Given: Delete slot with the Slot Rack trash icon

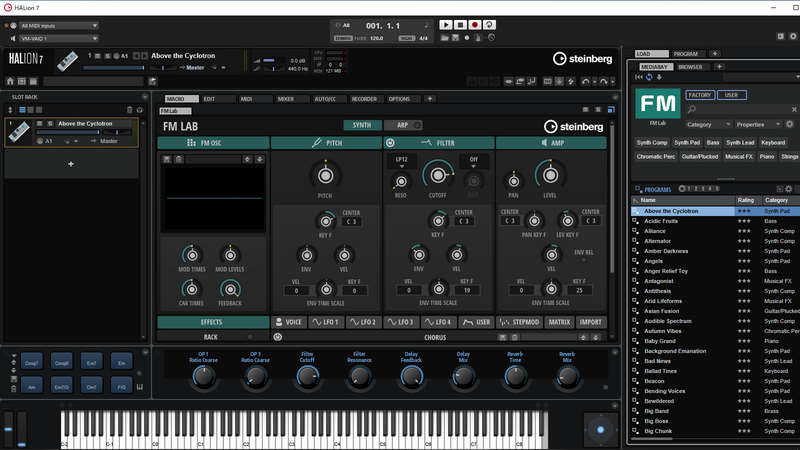Looking at the screenshot, I should [129, 110].
